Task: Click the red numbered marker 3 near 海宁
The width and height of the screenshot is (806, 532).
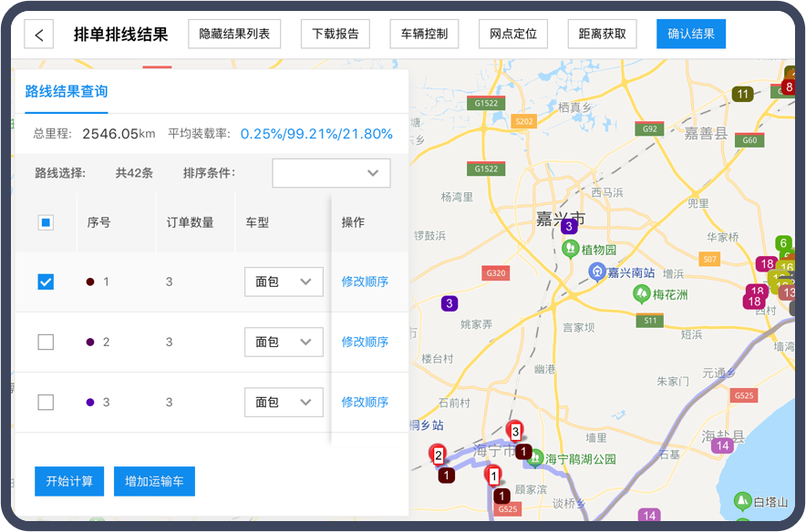Action: pos(515,431)
